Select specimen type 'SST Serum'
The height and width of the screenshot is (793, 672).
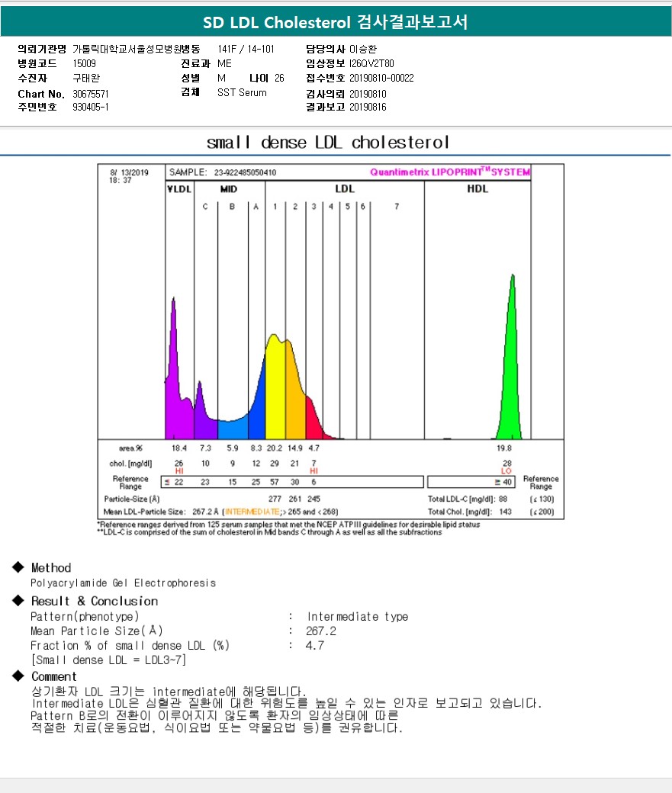242,93
